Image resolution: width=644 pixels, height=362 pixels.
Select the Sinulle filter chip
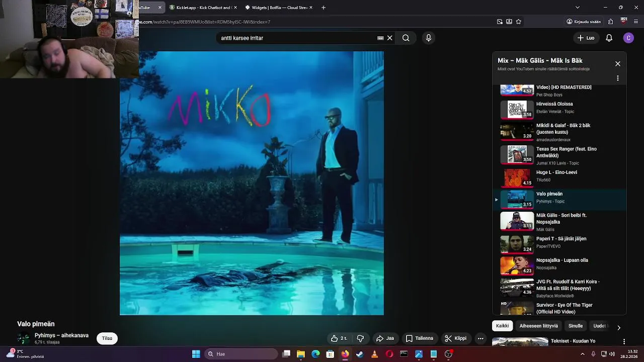[x=576, y=326]
